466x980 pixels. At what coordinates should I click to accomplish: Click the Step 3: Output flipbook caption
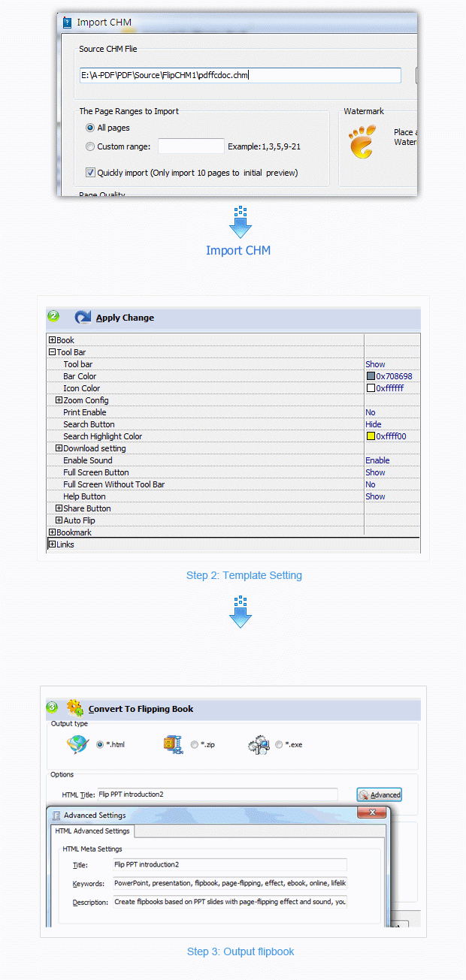tap(241, 951)
